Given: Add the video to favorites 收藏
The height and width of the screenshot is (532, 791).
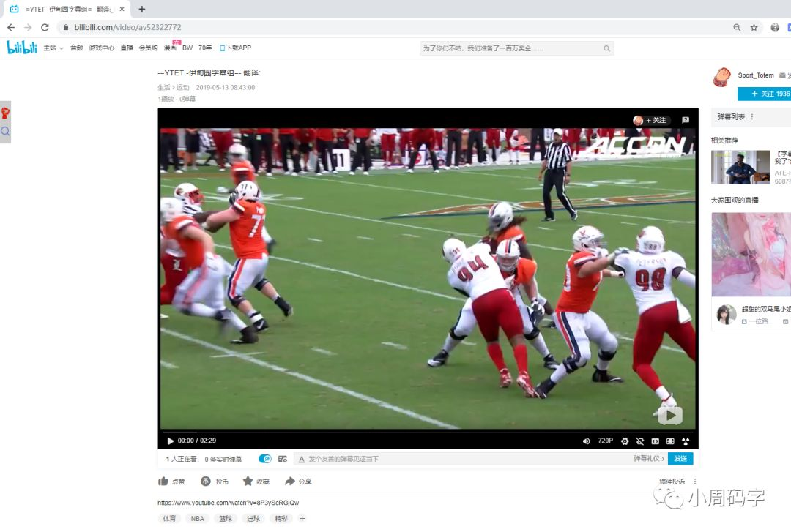Looking at the screenshot, I should tap(256, 482).
